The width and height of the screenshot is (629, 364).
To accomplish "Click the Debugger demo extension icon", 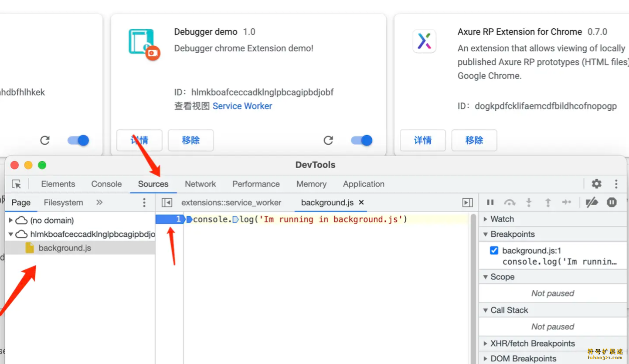I will (x=144, y=44).
